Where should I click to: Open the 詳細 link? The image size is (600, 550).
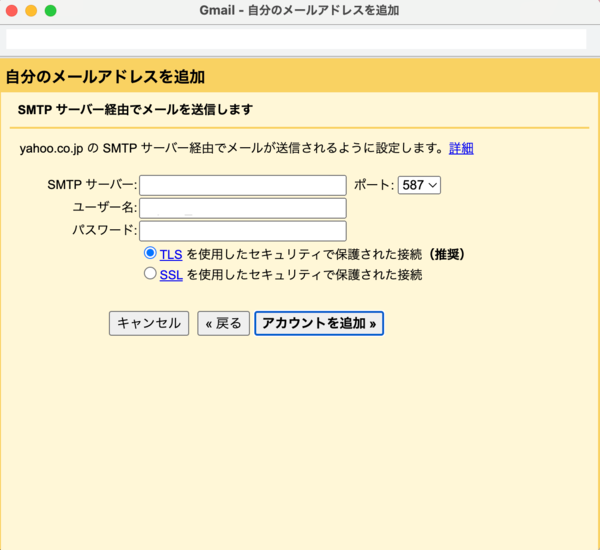pyautogui.click(x=461, y=148)
